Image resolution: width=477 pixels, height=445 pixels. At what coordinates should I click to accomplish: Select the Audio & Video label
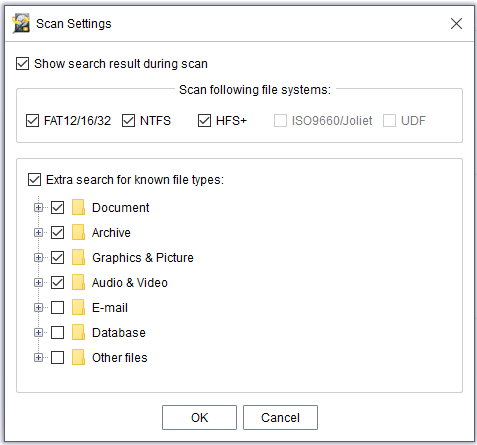click(130, 283)
